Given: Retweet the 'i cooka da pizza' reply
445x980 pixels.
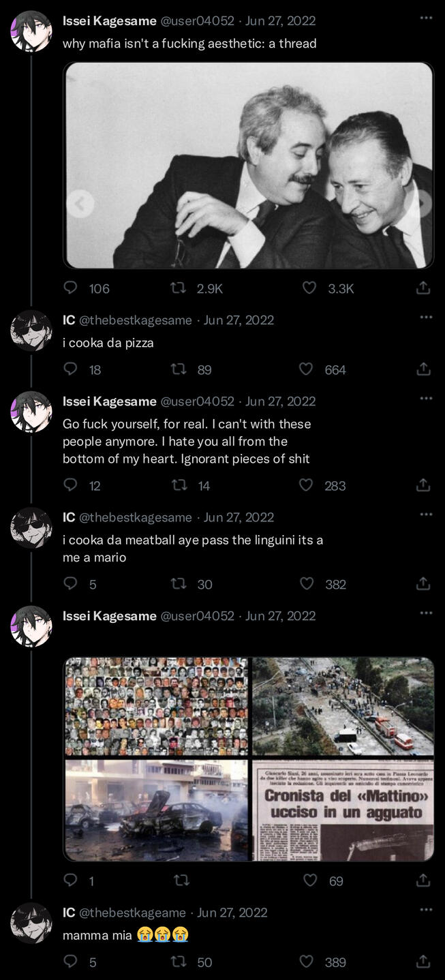Looking at the screenshot, I should (x=179, y=369).
